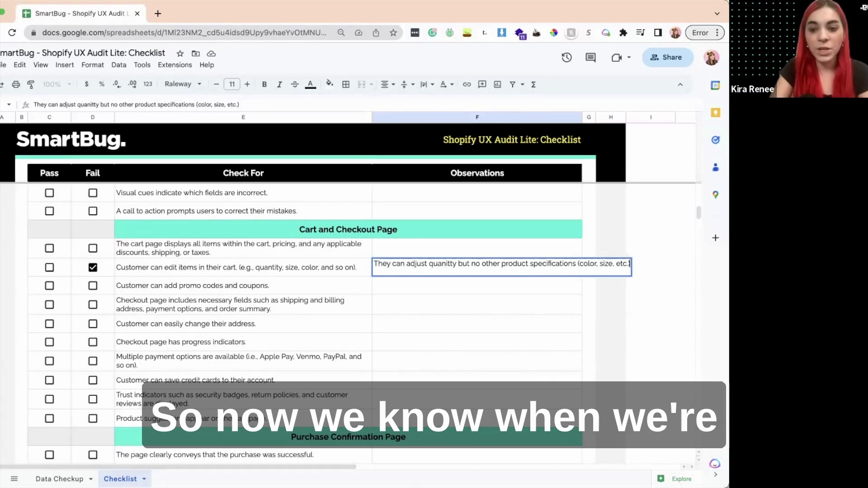
Task: Click the font size input field
Action: 232,84
